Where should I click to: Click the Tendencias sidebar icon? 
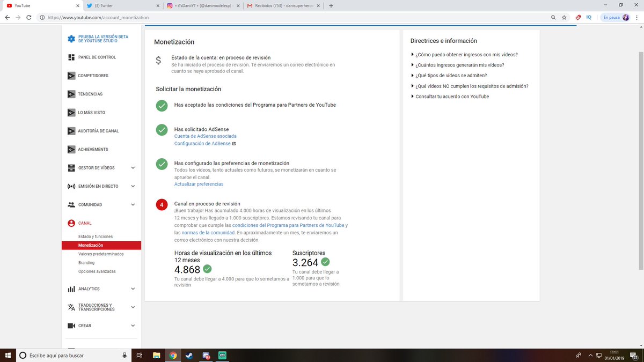pos(71,94)
